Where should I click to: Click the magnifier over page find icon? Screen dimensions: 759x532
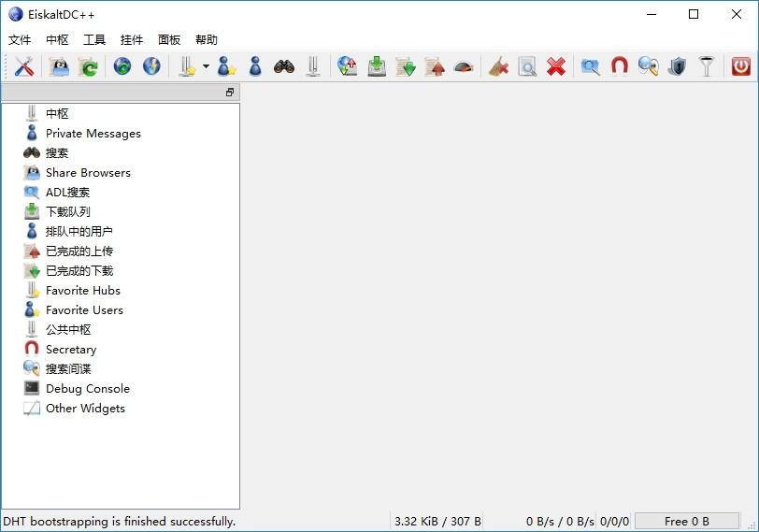[527, 66]
